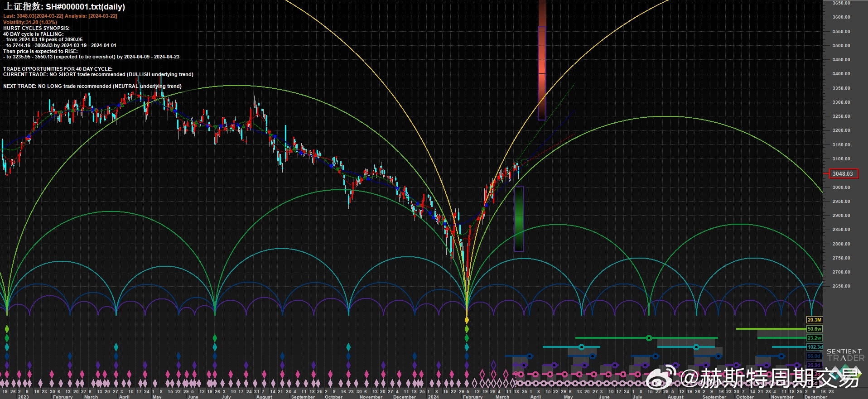
Task: Select the 'from 2024-03-19 peak of 3090.05' line
Action: (x=43, y=39)
